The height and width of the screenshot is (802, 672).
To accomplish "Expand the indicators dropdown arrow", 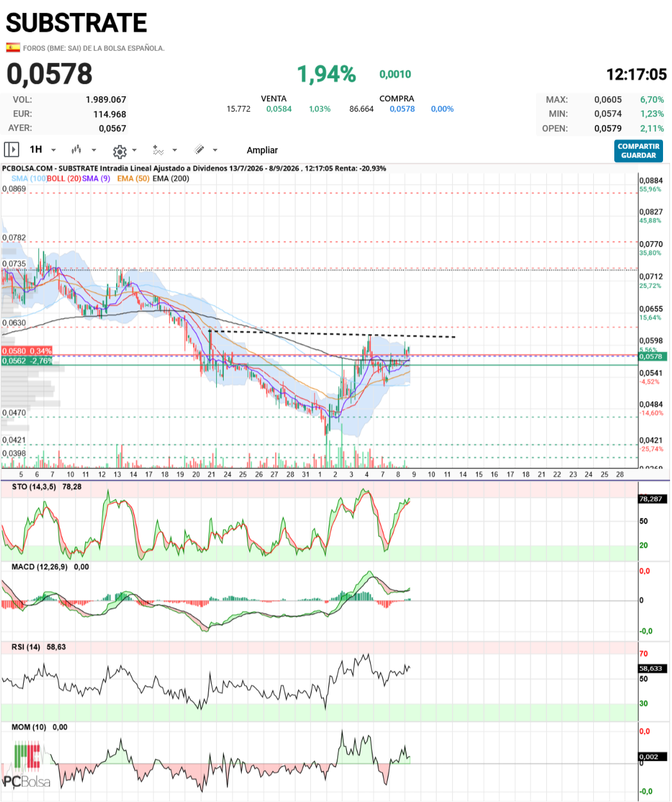I will 174,150.
